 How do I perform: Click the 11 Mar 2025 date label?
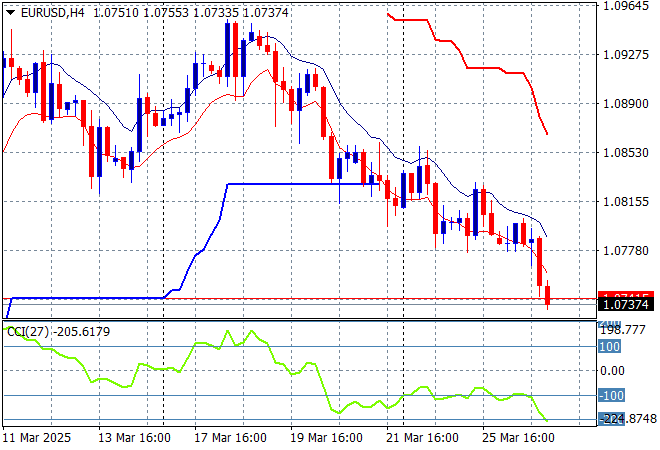click(x=37, y=438)
